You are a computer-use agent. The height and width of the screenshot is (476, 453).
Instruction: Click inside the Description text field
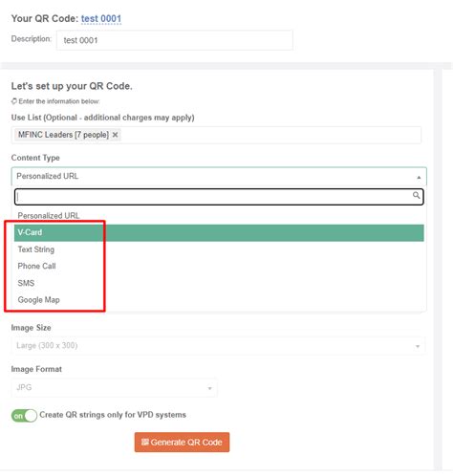pos(175,40)
